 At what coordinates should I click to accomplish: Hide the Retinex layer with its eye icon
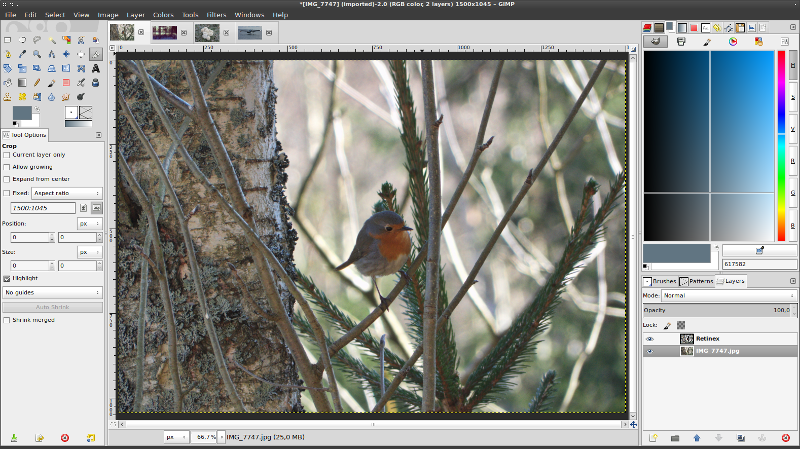point(649,339)
